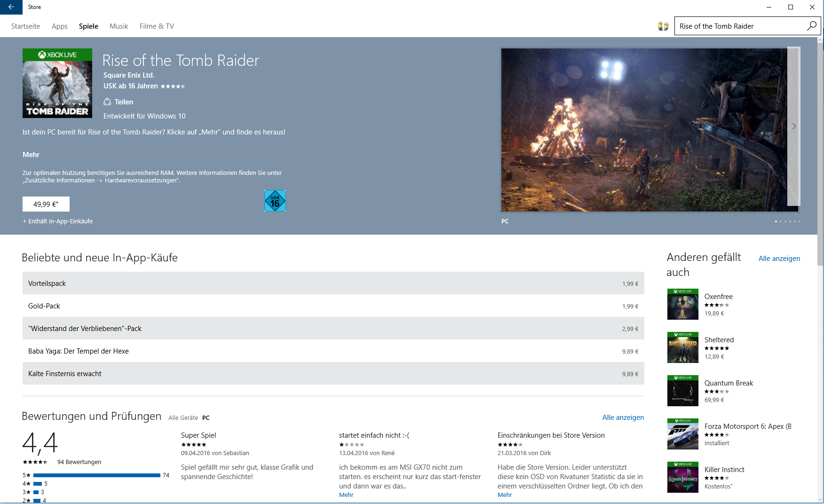Screen dimensions: 824x504
Task: Click the 5-star rating bar
Action: click(97, 475)
